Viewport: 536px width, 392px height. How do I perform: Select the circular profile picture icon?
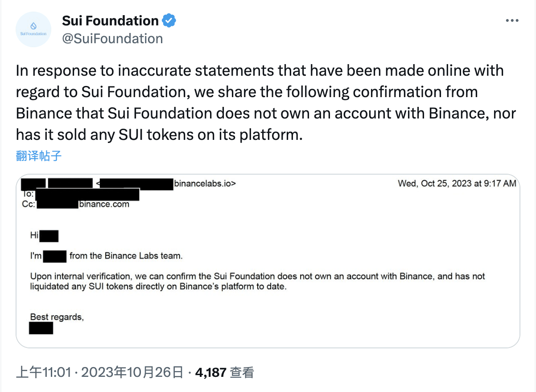coord(33,29)
